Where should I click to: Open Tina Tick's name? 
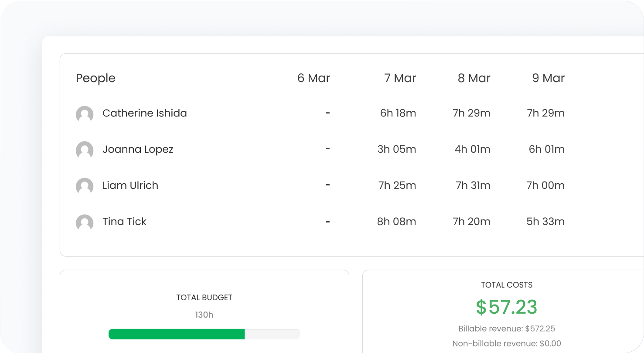pyautogui.click(x=124, y=222)
